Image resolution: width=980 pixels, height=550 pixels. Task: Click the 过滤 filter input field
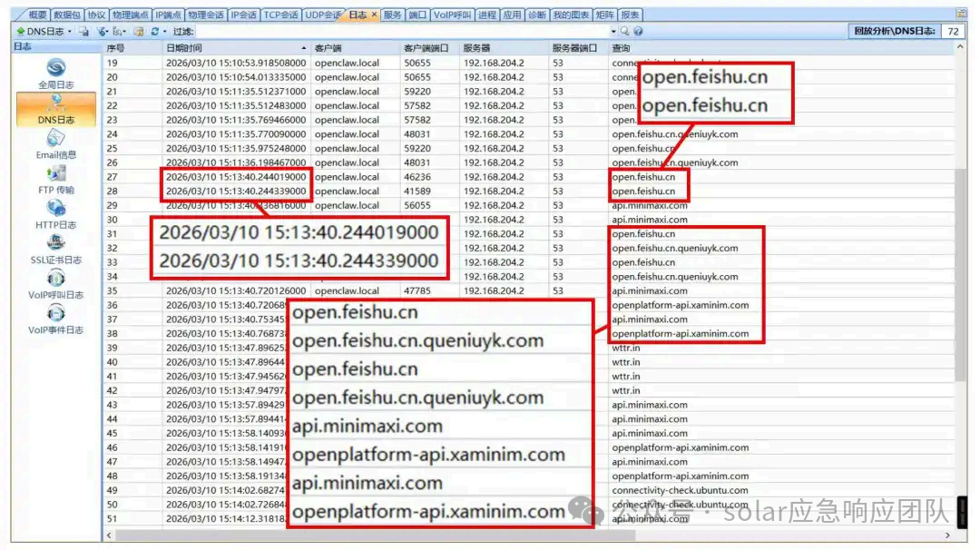click(401, 31)
